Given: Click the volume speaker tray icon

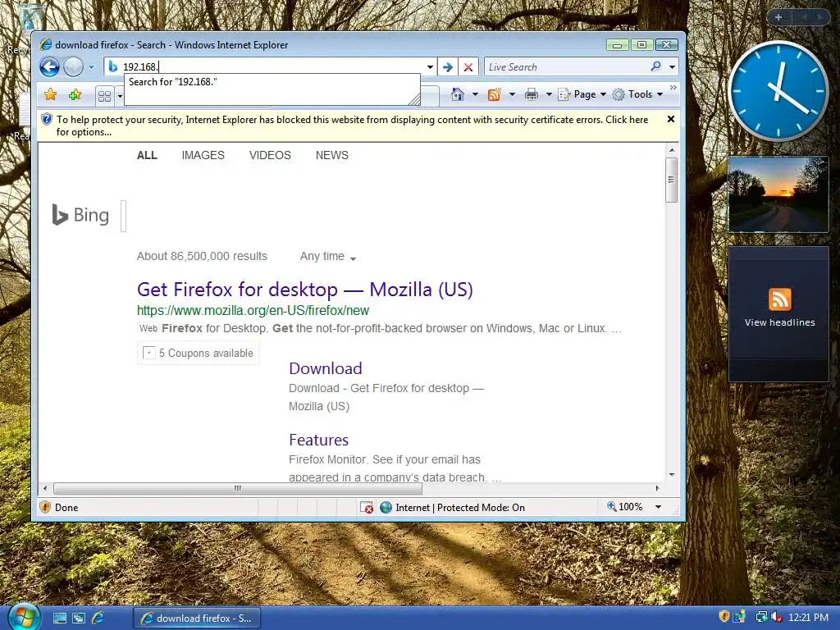Looking at the screenshot, I should (x=776, y=617).
